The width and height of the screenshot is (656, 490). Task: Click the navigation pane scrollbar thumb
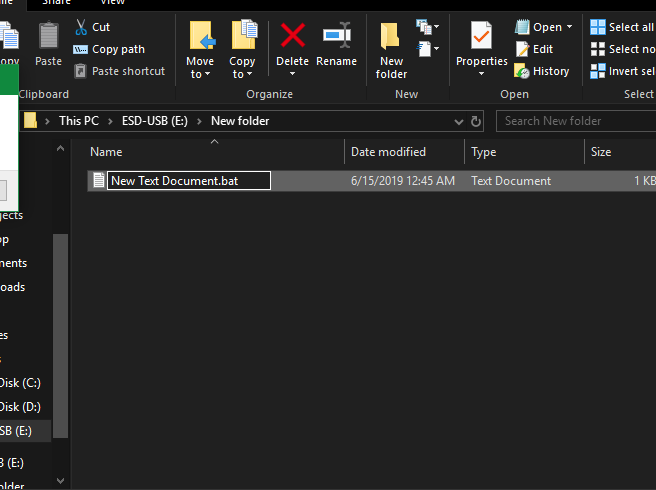[x=60, y=336]
